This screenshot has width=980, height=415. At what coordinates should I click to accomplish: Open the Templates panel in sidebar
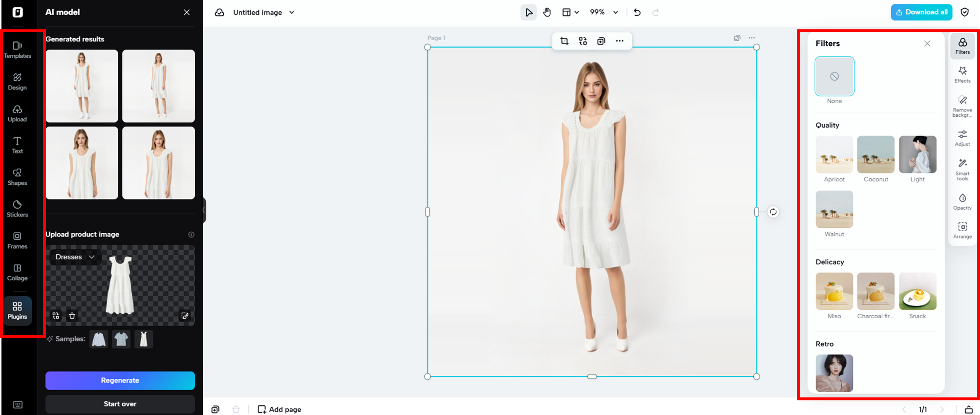18,50
